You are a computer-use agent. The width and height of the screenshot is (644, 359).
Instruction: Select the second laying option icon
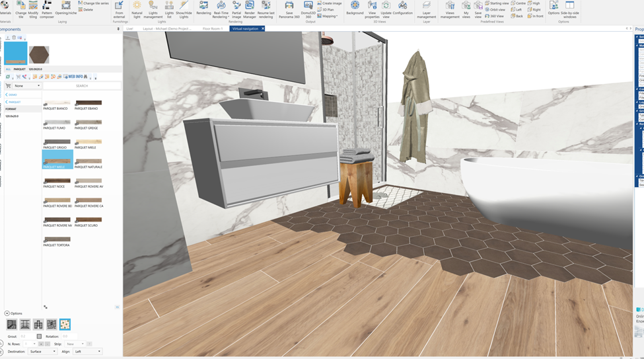(25, 325)
